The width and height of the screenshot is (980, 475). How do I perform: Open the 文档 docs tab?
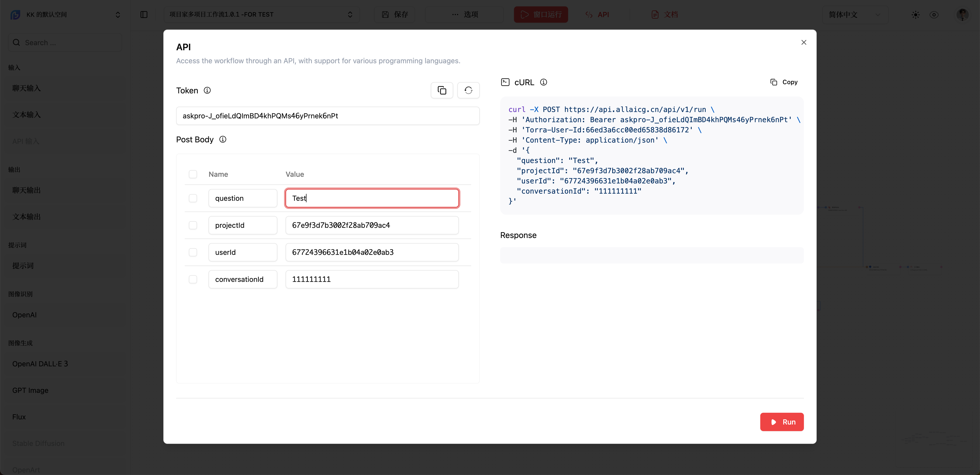(665, 15)
